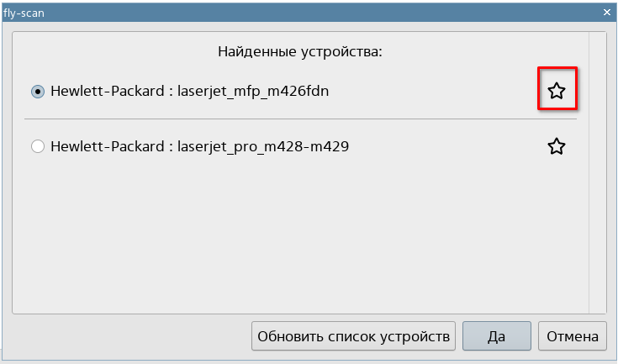This screenshot has height=364, width=618.
Task: Click empty space left of the Обновить button
Action: point(126,336)
